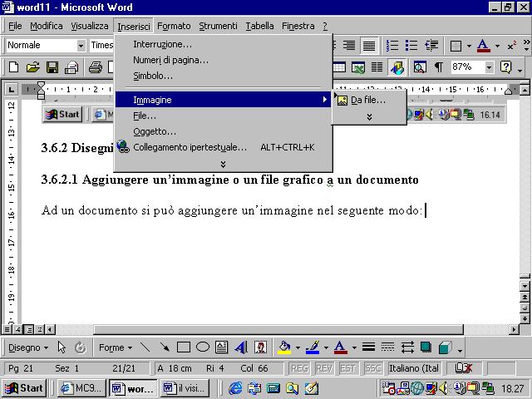The height and width of the screenshot is (399, 532).
Task: Click the New blank document icon
Action: [13, 67]
